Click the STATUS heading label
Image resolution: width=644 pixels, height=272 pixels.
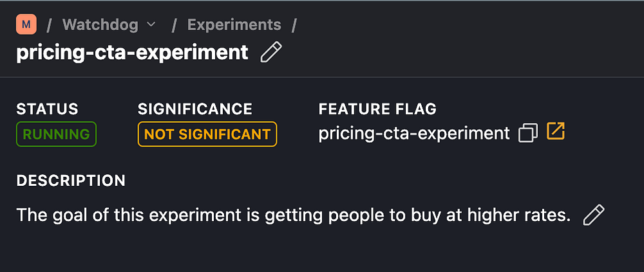click(47, 109)
